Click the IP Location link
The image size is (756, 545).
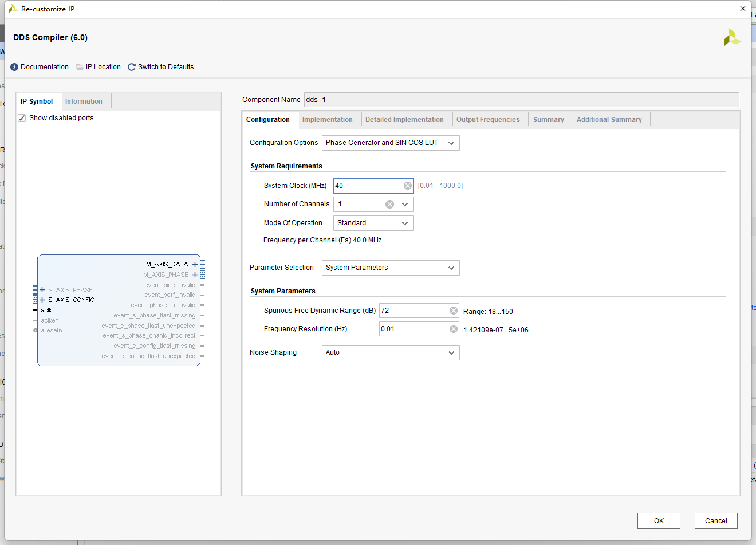point(103,67)
